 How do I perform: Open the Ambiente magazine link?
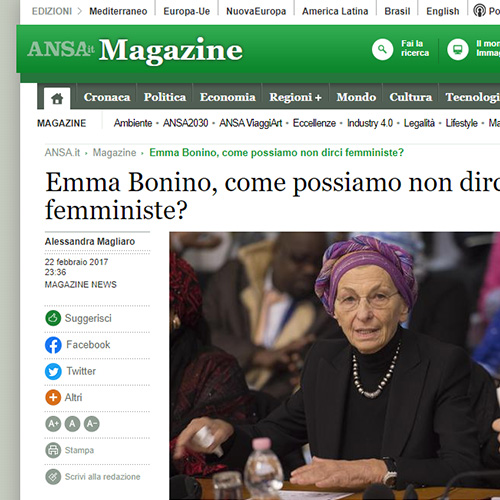133,123
